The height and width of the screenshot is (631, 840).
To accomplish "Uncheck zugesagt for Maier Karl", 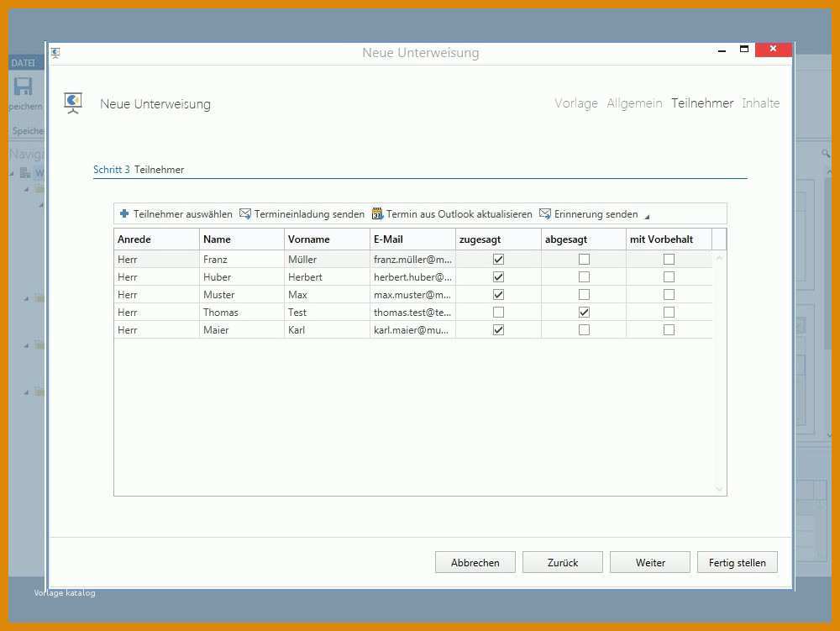I will 498,330.
